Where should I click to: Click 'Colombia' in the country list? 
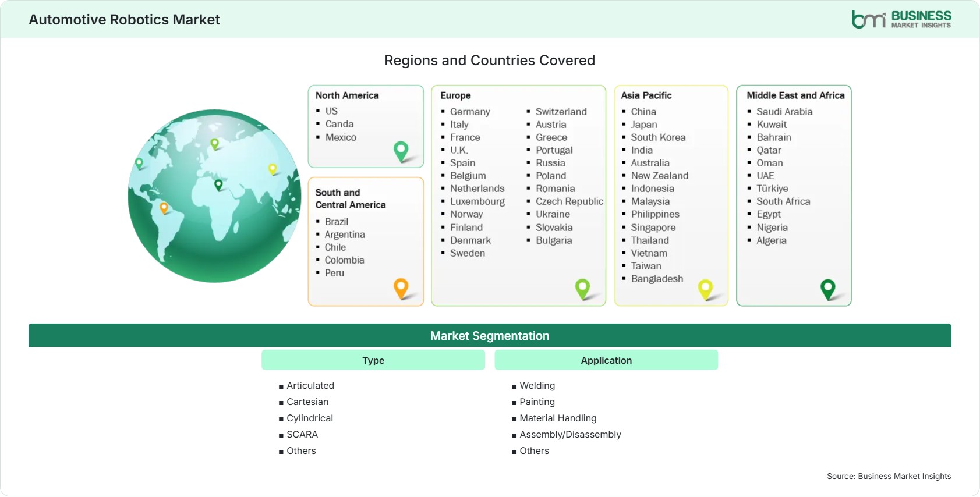[x=345, y=260]
